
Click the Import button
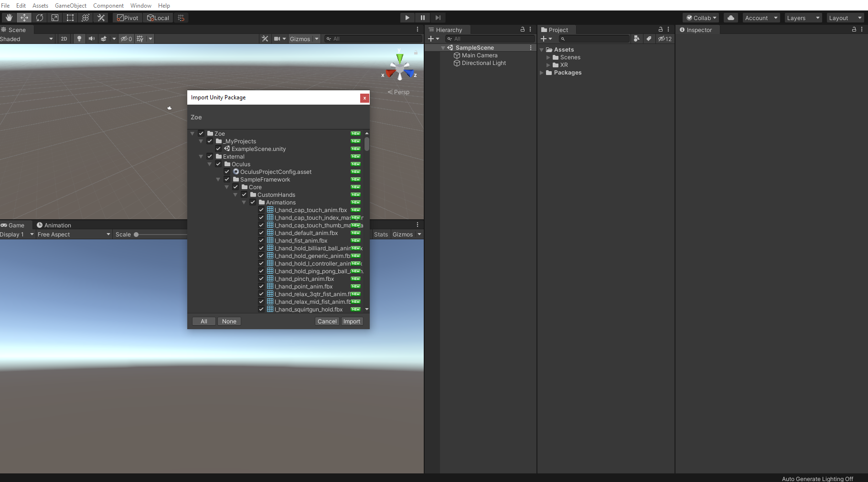(352, 321)
